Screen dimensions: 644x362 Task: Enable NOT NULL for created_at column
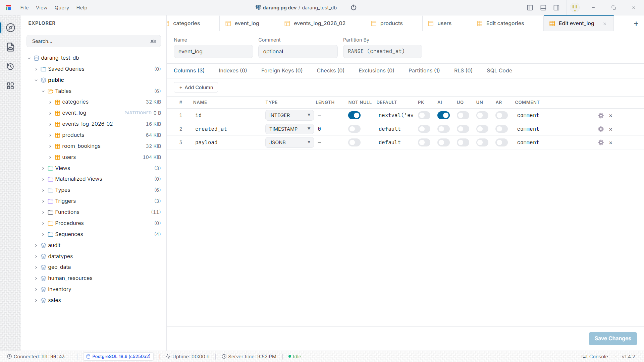pyautogui.click(x=354, y=129)
